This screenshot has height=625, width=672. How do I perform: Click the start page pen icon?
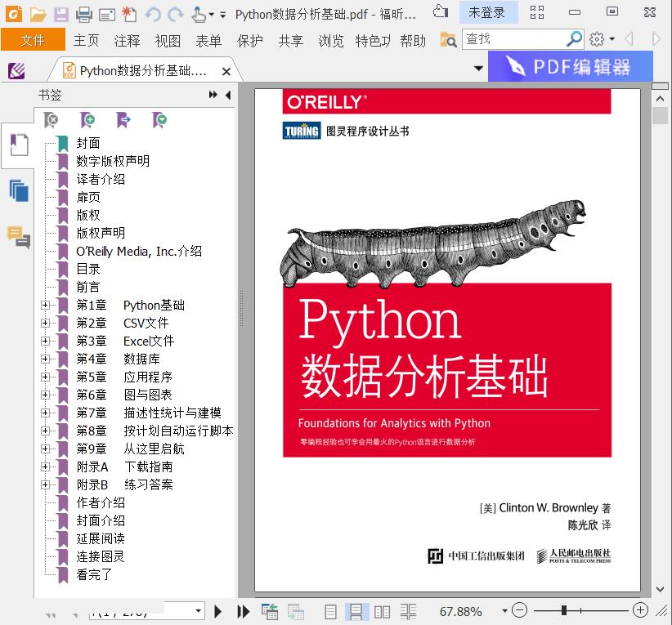16,71
